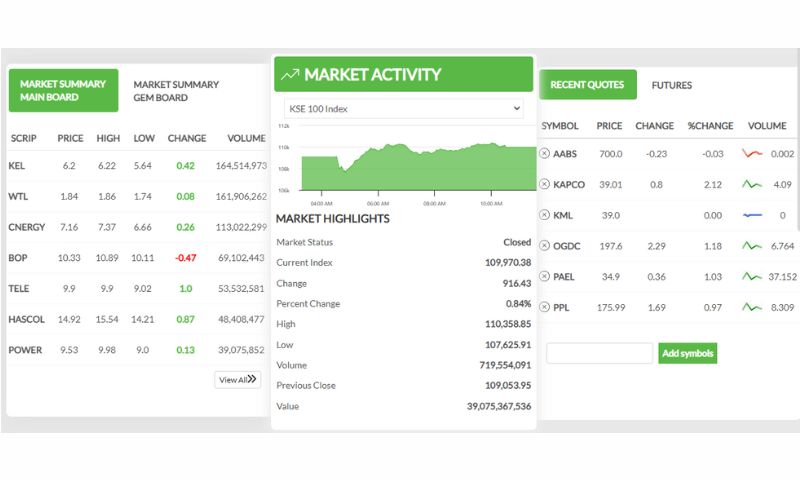Click the VOLUME header in main board
Viewport: 800px width, 480px height.
pos(246,138)
